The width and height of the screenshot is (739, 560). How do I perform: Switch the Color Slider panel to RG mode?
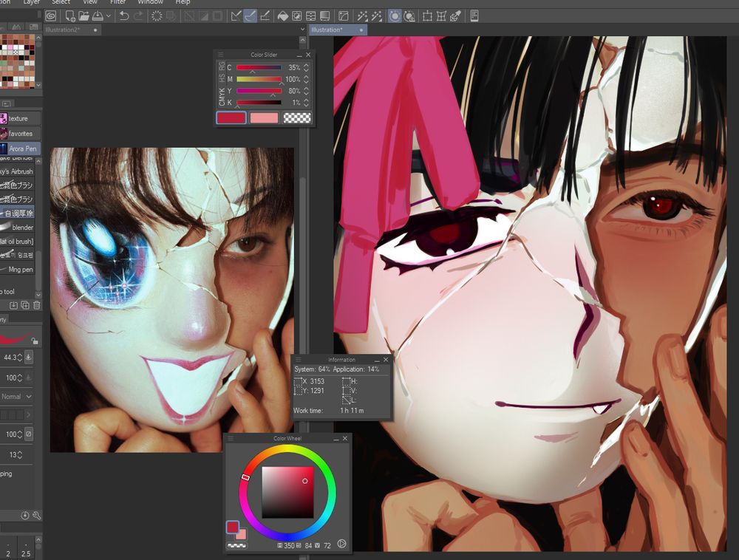coord(221,64)
